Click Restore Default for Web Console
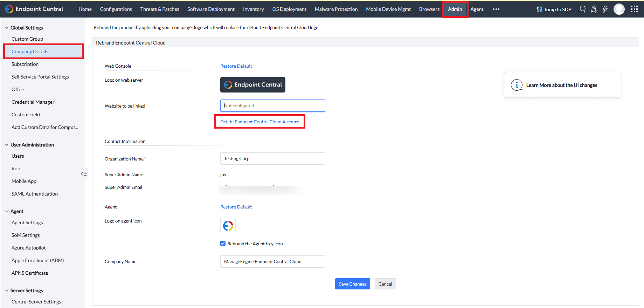 click(x=236, y=66)
